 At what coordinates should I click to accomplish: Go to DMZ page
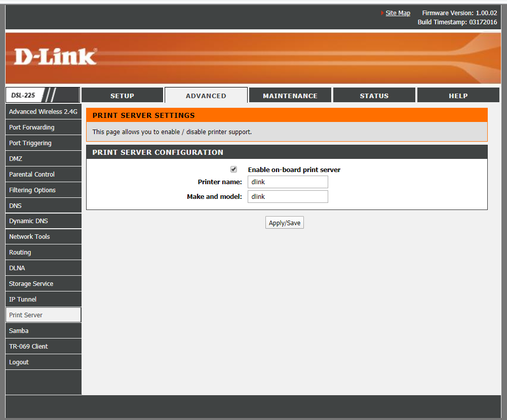tap(44, 158)
